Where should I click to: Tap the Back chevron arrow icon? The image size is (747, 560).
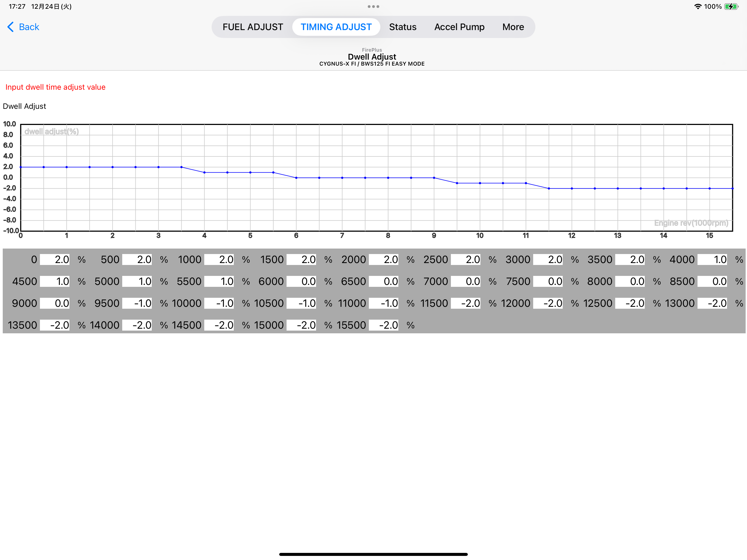(x=10, y=27)
